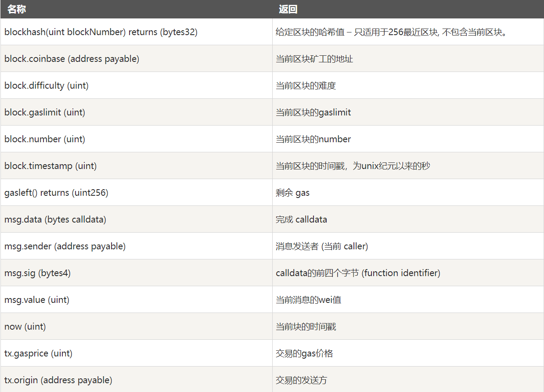
Task: Click the now (uint) entry
Action: pos(25,327)
